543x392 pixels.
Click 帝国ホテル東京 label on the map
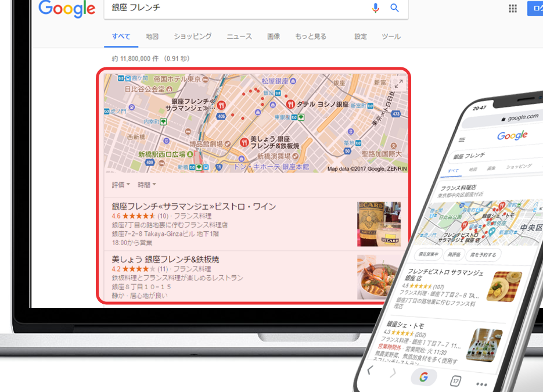(x=177, y=79)
